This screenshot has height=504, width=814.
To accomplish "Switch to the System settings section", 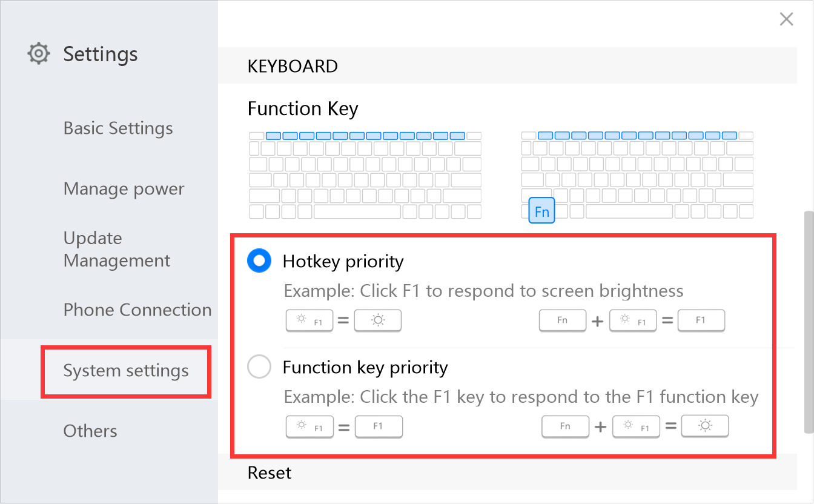I will click(x=126, y=370).
